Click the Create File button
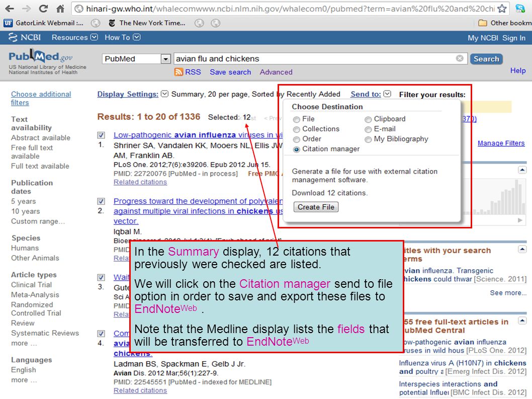The image size is (532, 399). 316,207
